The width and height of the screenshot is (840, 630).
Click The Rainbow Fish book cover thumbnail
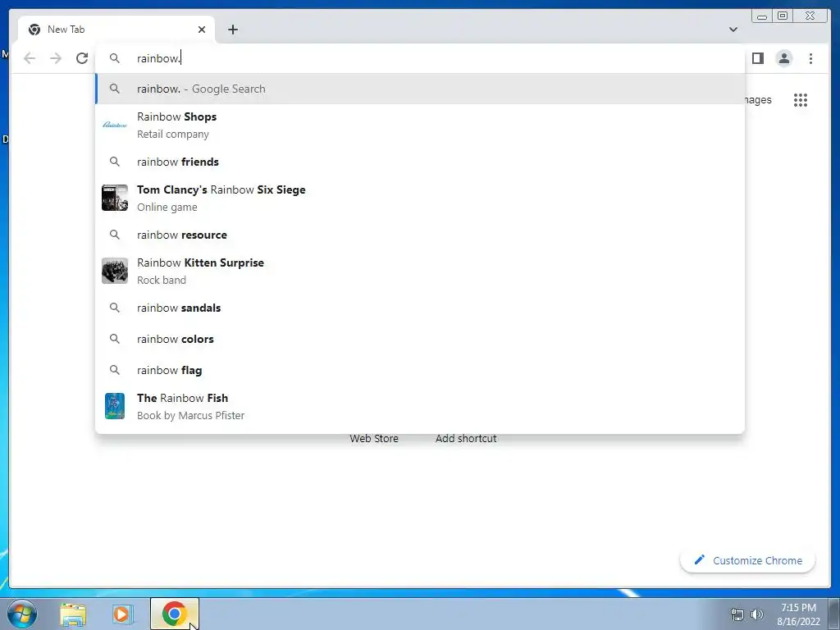115,406
